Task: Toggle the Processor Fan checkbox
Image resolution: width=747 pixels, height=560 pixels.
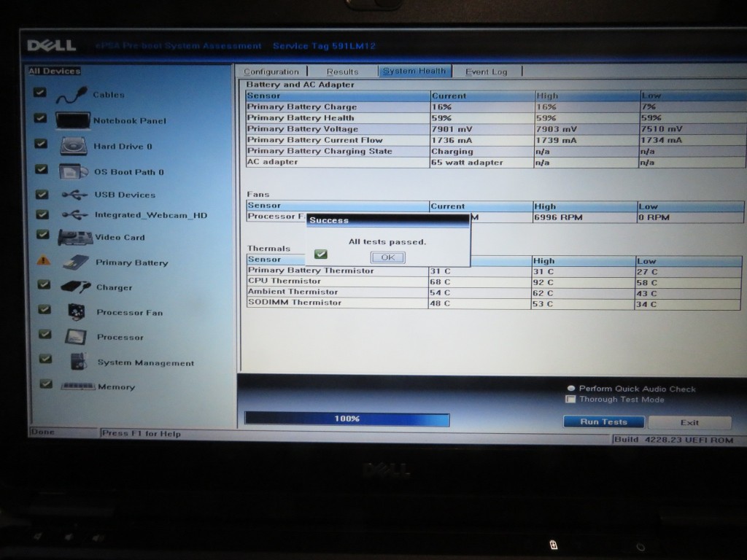Action: [44, 309]
